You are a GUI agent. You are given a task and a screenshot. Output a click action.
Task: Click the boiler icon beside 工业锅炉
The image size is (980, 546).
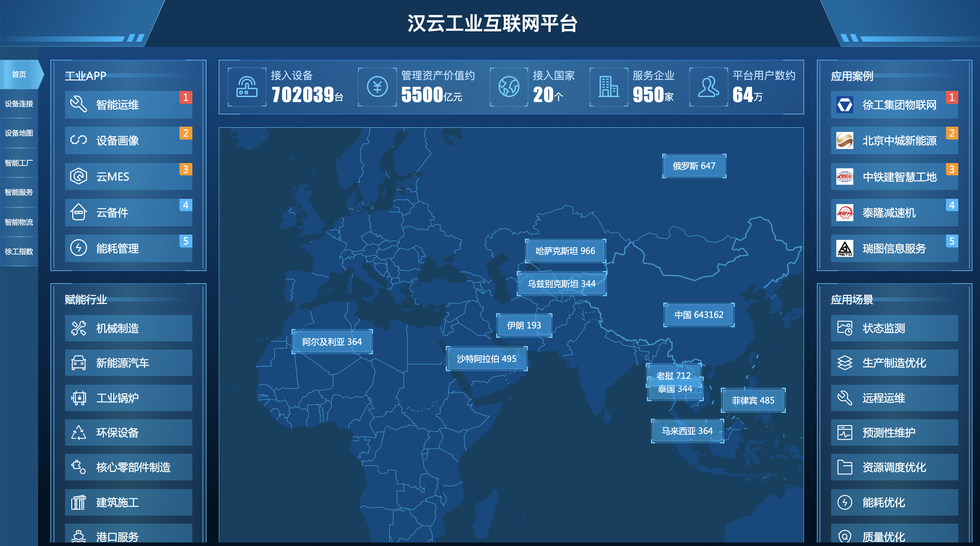pyautogui.click(x=78, y=398)
